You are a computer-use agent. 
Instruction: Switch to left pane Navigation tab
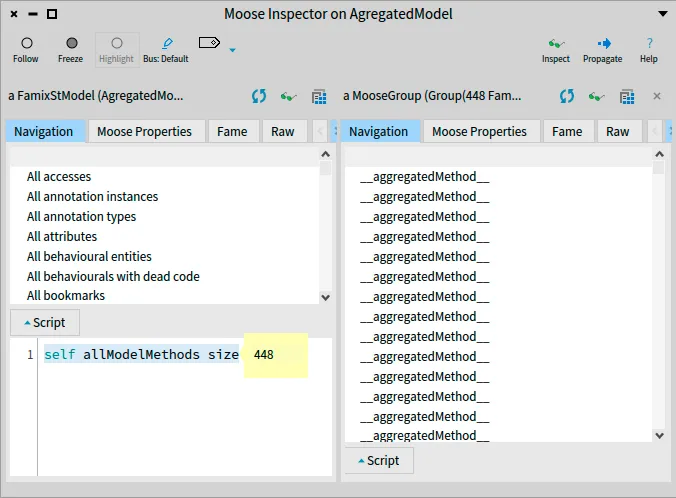pyautogui.click(x=44, y=132)
